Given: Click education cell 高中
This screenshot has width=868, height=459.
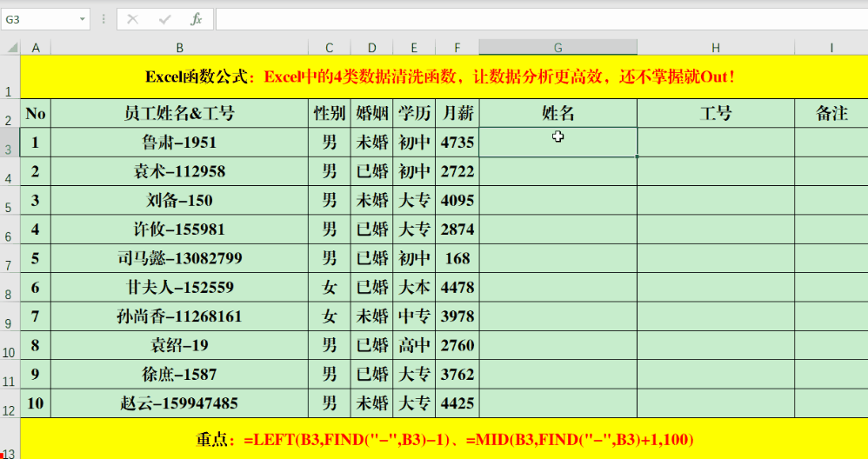Looking at the screenshot, I should [x=414, y=345].
